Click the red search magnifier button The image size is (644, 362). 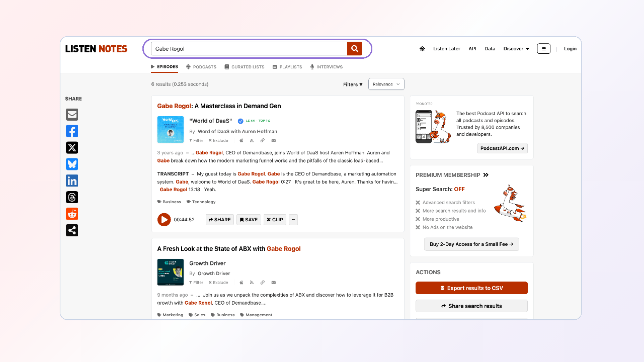pyautogui.click(x=355, y=49)
